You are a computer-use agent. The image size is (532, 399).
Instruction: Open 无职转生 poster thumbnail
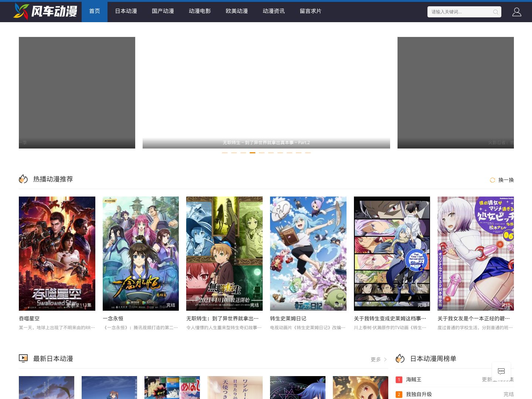coord(224,253)
